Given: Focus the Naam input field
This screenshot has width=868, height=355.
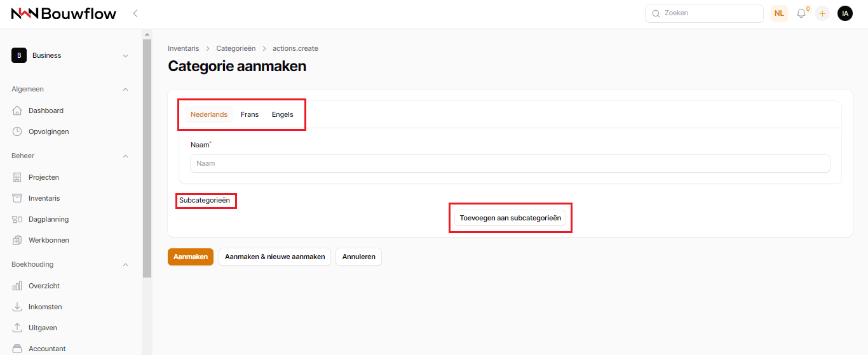Looking at the screenshot, I should 510,163.
